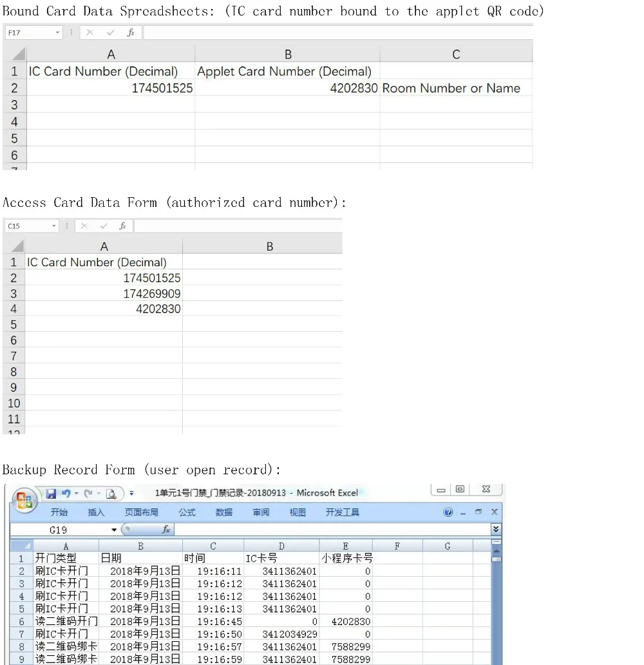Click the select-all corner of bound card sheet
Image resolution: width=644 pixels, height=665 pixels.
tap(15, 54)
